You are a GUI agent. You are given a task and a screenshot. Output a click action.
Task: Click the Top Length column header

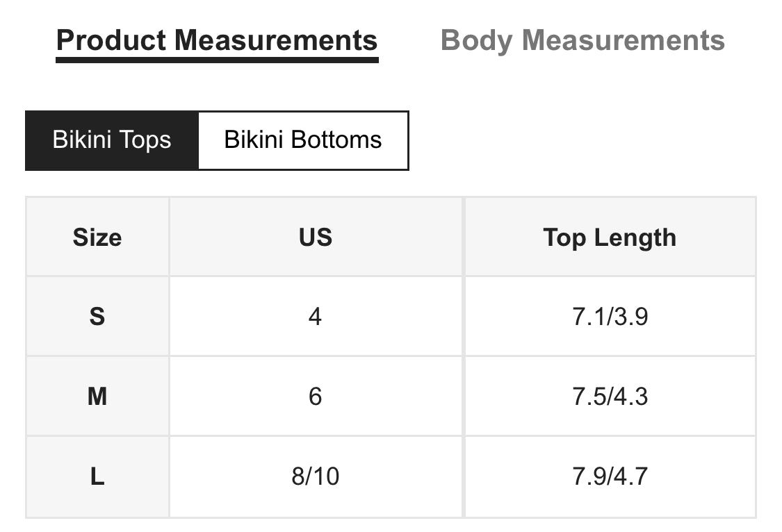click(610, 237)
